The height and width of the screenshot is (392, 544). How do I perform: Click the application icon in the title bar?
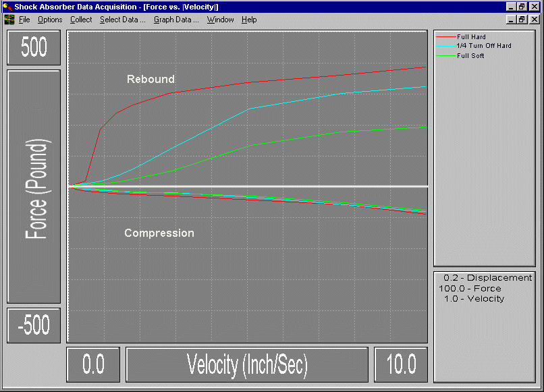click(x=7, y=7)
